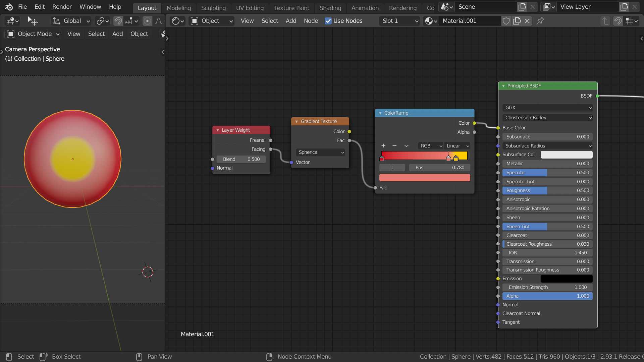Toggle the Use Nodes checkbox
Viewport: 644px width, 362px height.
[328, 21]
